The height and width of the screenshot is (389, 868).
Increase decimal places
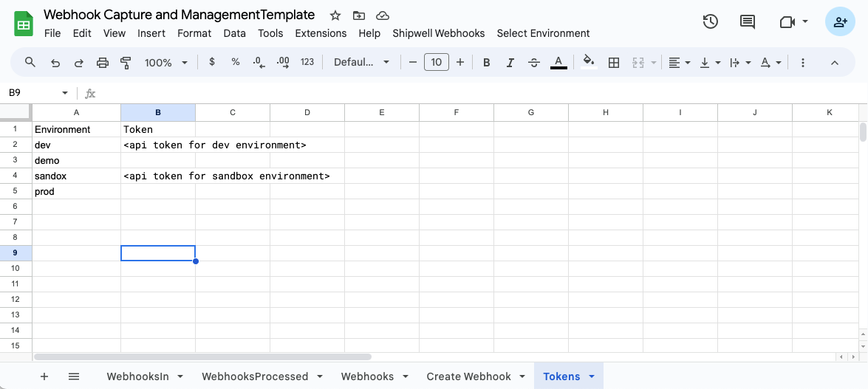click(x=283, y=63)
